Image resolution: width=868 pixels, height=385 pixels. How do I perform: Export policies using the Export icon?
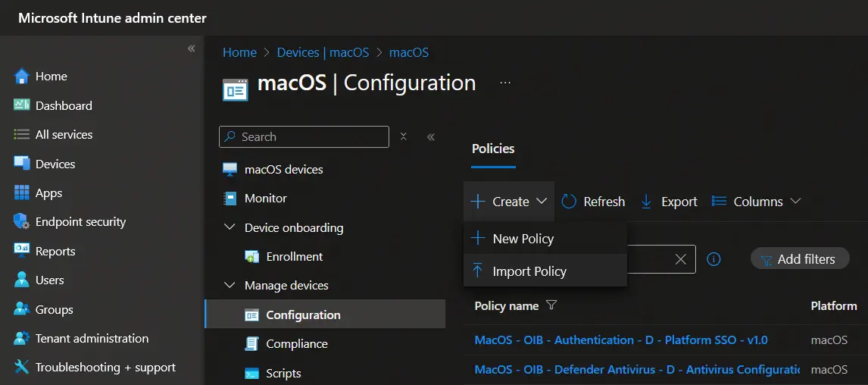[x=647, y=202]
